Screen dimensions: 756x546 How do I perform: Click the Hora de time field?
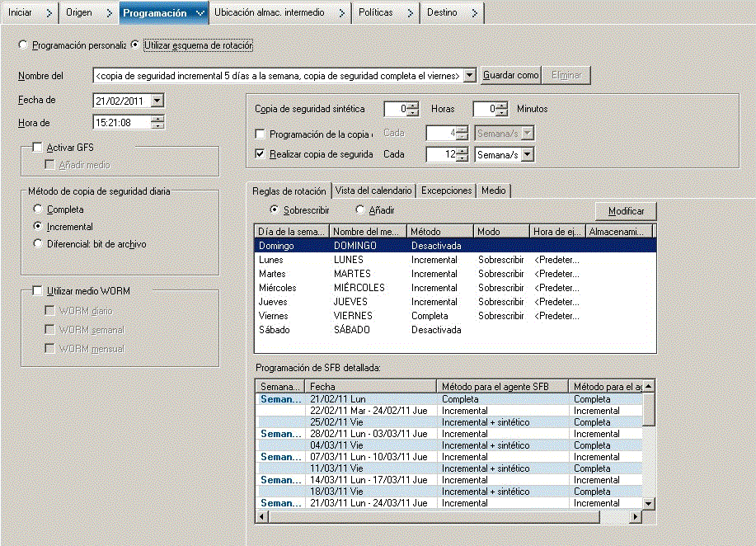pos(116,122)
